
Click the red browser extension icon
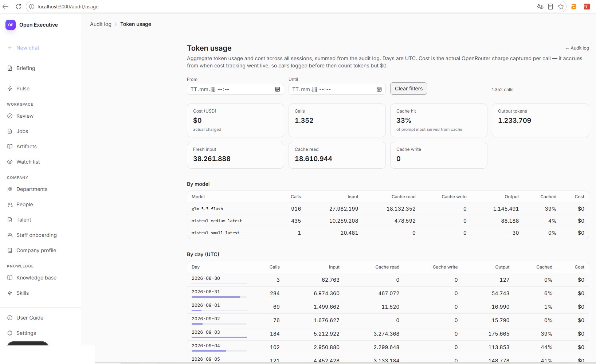pos(587,7)
